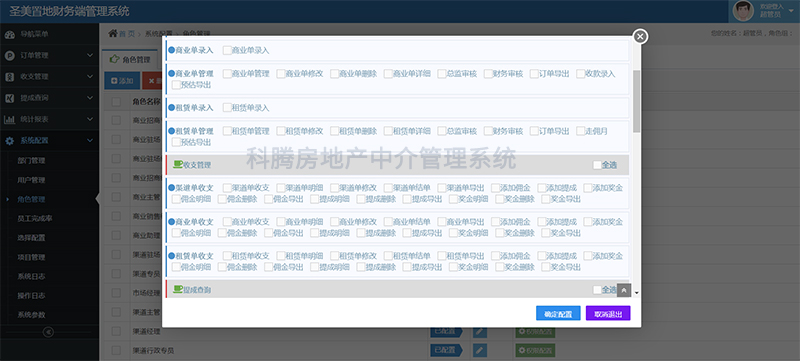Click the pencil edit icon in 渠道行政专员 row
Image resolution: width=800 pixels, height=361 pixels.
[x=479, y=350]
